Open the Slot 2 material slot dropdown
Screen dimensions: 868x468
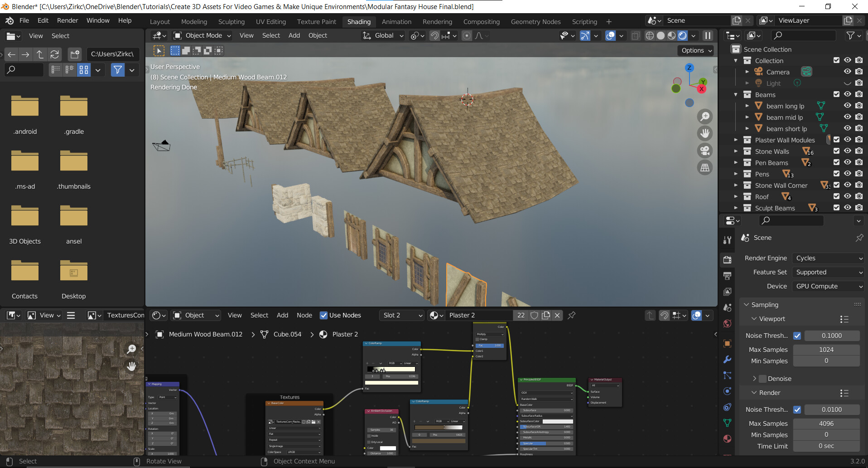402,315
